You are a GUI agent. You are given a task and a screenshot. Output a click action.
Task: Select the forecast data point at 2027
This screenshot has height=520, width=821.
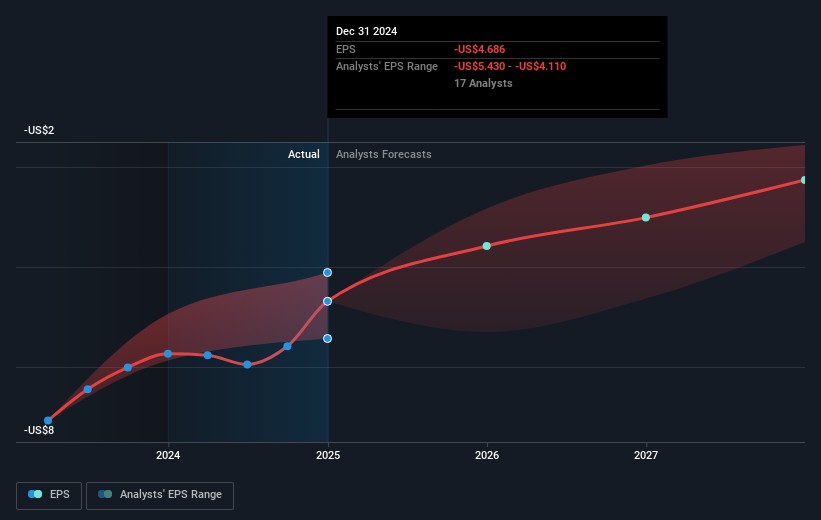tap(646, 217)
